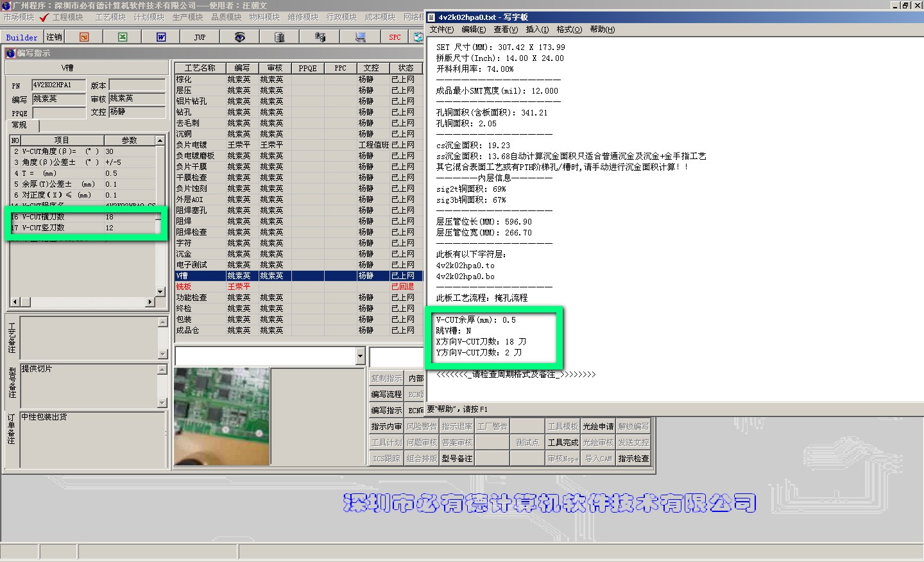Open the 品质模块 menu

pos(226,17)
